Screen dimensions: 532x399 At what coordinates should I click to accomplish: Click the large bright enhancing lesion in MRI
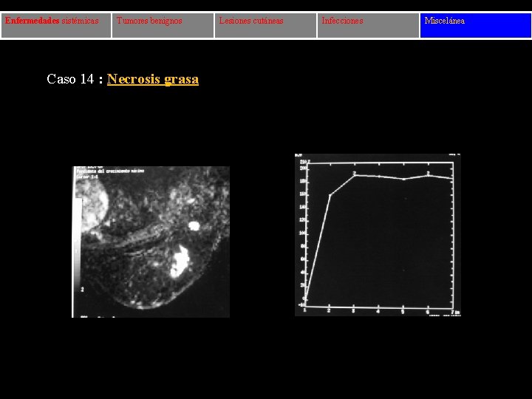(x=180, y=262)
